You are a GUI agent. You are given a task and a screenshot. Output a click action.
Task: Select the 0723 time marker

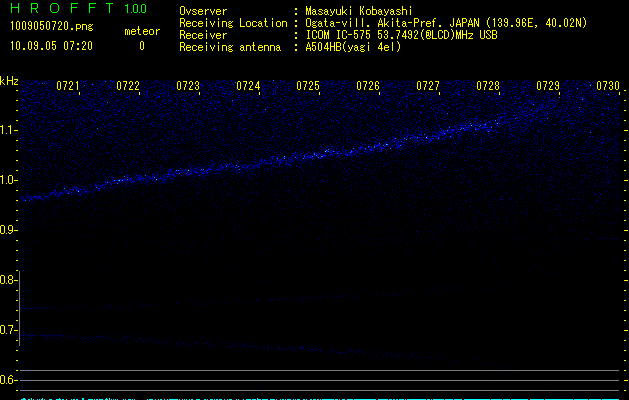pos(188,86)
